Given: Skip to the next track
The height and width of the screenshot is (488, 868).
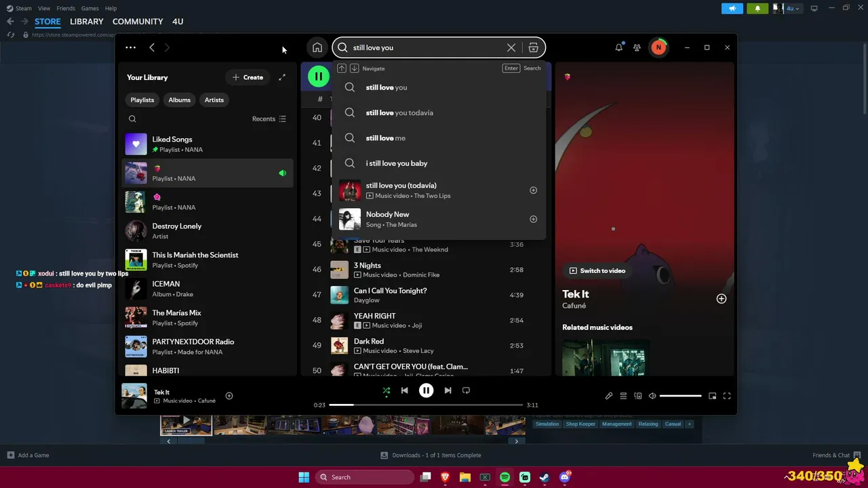Looking at the screenshot, I should 448,390.
